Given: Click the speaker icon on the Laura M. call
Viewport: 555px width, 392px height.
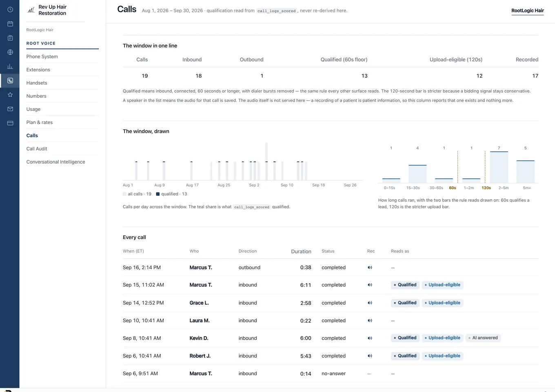Looking at the screenshot, I should [x=370, y=321].
